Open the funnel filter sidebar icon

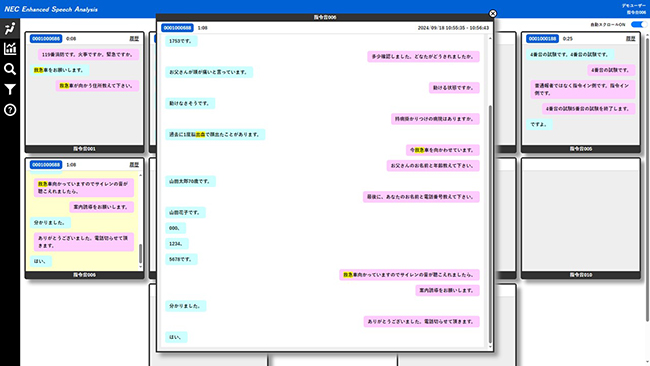pos(10,89)
